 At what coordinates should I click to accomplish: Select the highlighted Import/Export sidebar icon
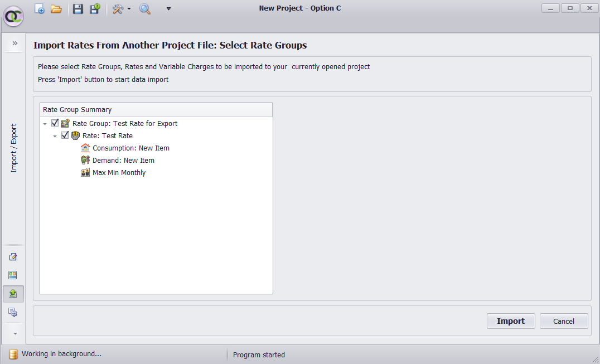tap(13, 294)
